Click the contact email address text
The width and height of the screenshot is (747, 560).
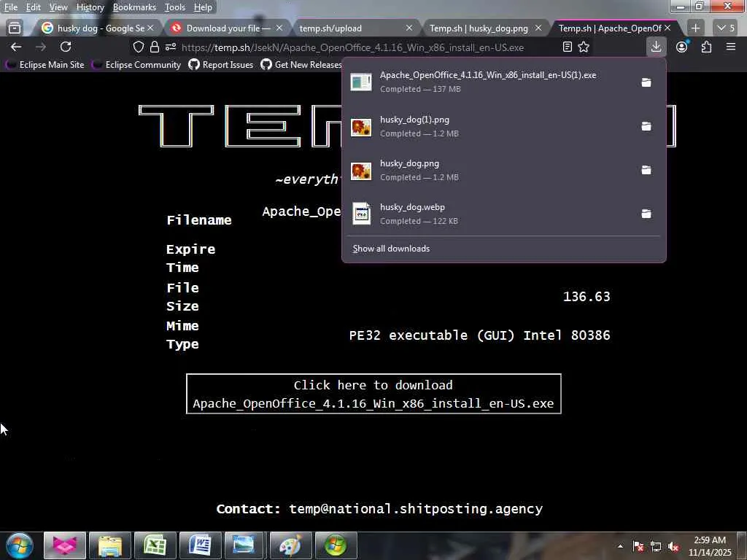(416, 508)
